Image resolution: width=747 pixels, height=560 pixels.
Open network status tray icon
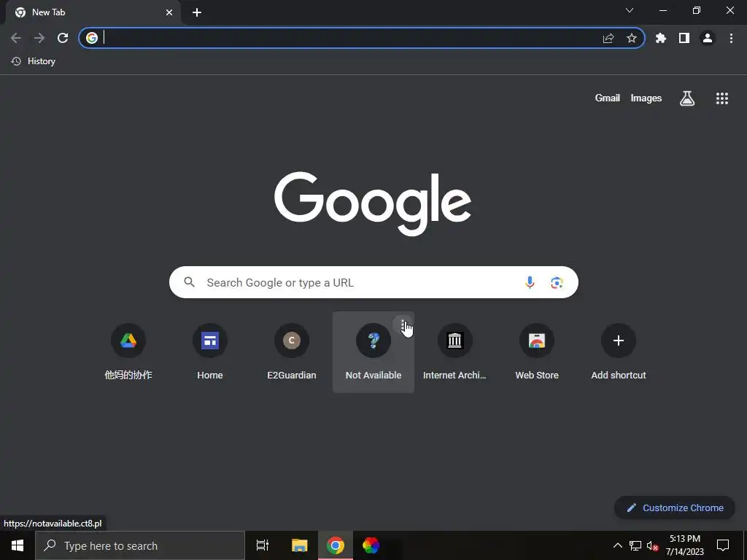coord(635,545)
